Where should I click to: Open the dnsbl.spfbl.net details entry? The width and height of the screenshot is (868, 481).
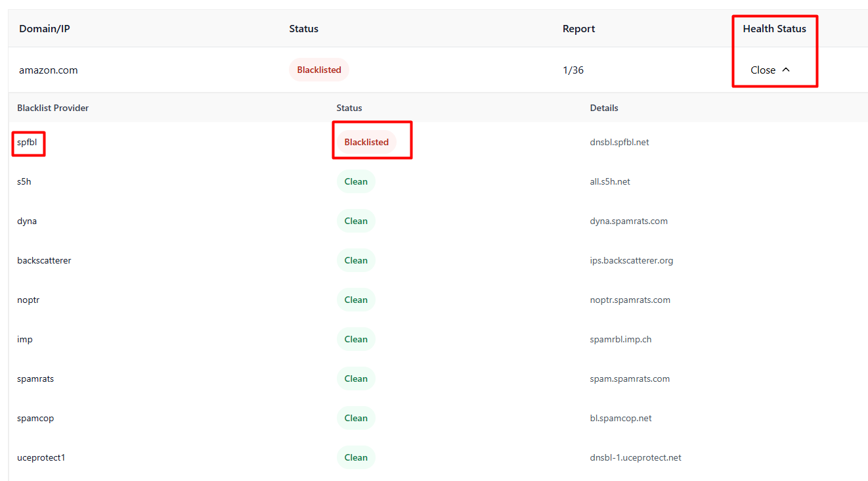click(x=619, y=142)
